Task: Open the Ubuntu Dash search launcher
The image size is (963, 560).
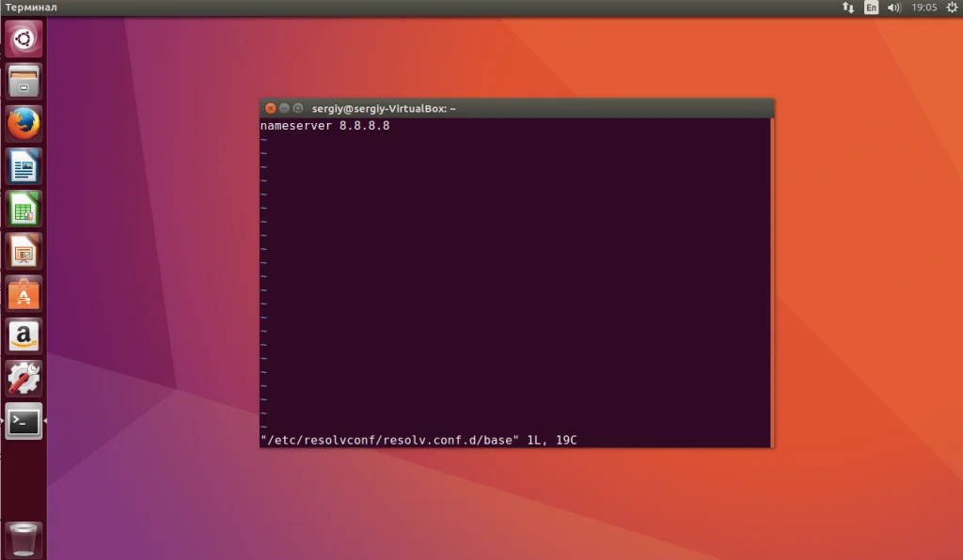Action: pyautogui.click(x=24, y=39)
